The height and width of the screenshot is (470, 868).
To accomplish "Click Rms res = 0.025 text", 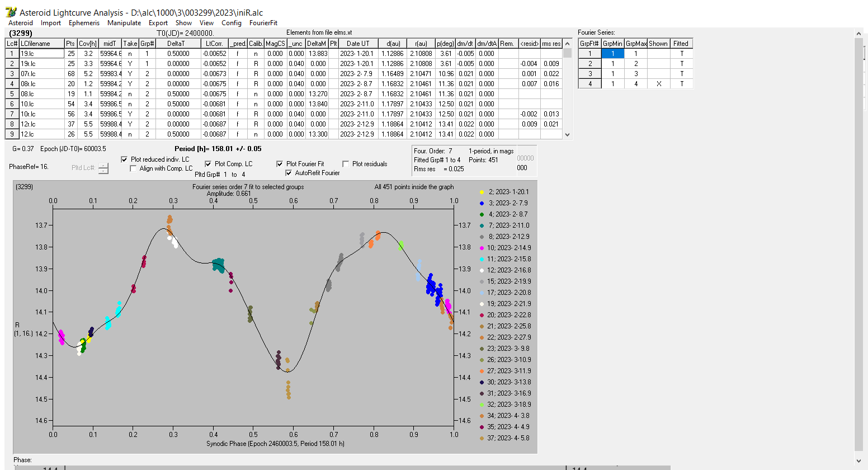I will click(x=439, y=169).
